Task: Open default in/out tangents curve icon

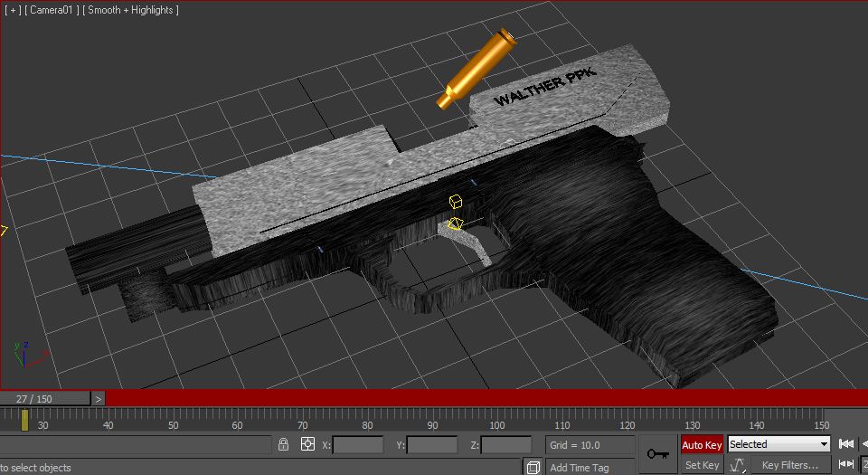Action: [738, 465]
